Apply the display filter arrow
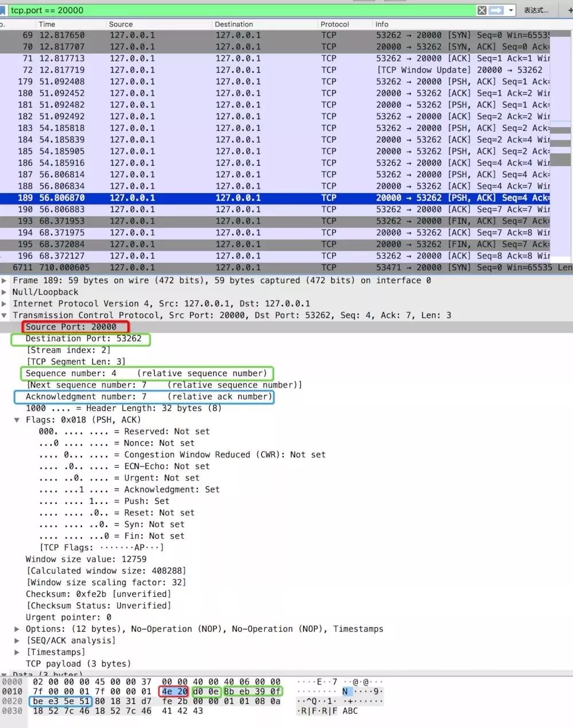 [x=497, y=10]
